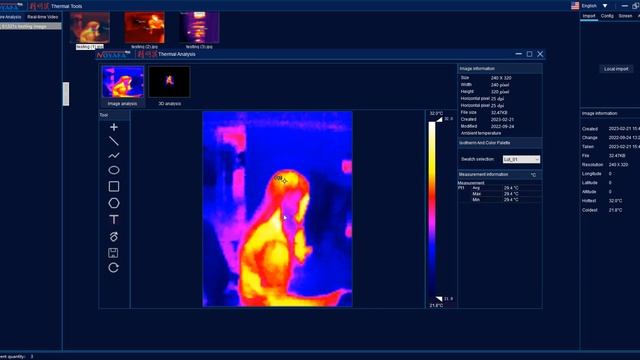This screenshot has width=640, height=360.
Task: Click the lower temperature limit marker on palette
Action: [439, 299]
